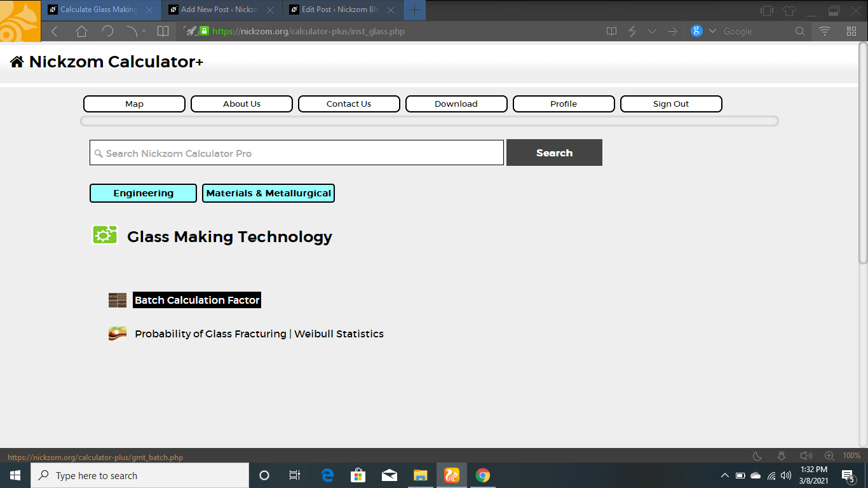Click the home icon beside Nickzom Calculator+
Screen dimensions: 868x488
coord(17,61)
